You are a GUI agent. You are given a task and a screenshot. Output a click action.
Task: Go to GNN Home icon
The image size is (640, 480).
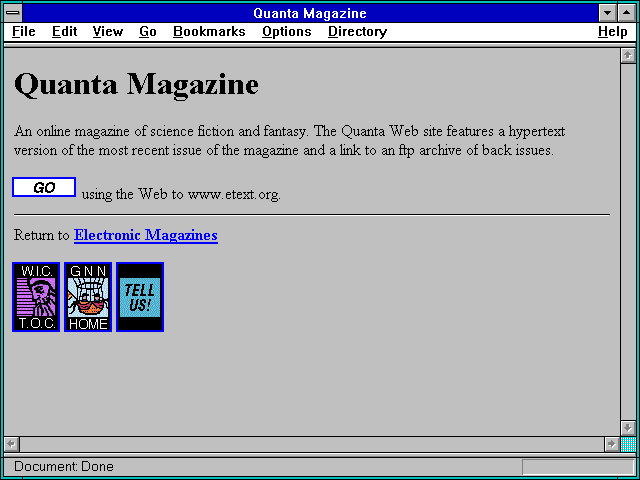click(88, 297)
